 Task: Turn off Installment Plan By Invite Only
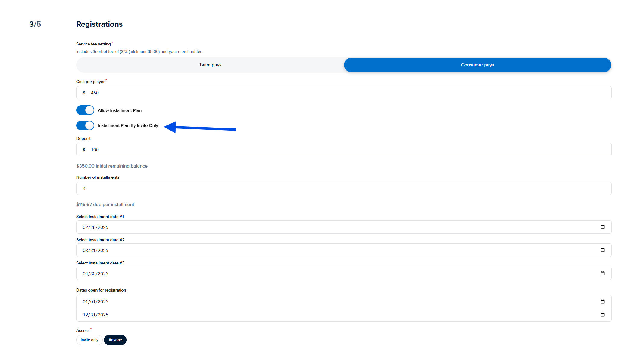point(85,125)
